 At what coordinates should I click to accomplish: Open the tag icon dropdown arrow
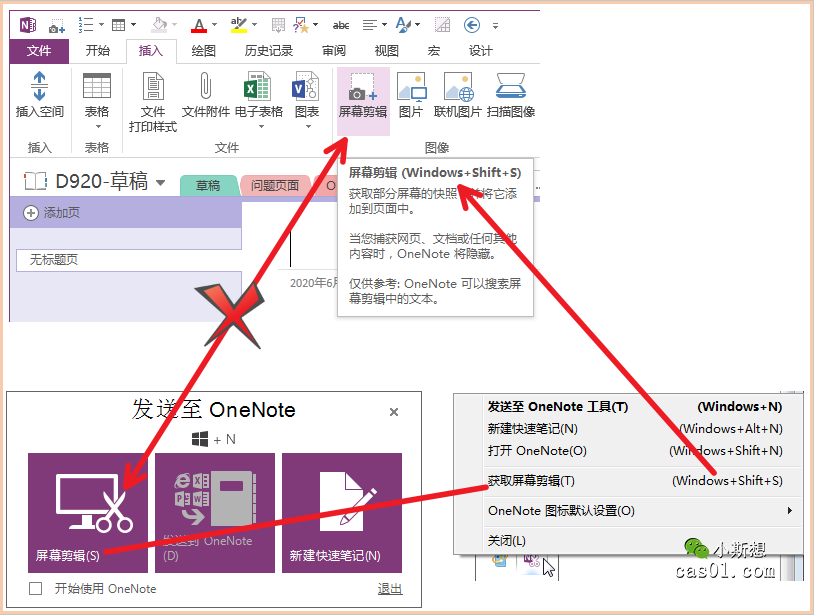pyautogui.click(x=315, y=24)
